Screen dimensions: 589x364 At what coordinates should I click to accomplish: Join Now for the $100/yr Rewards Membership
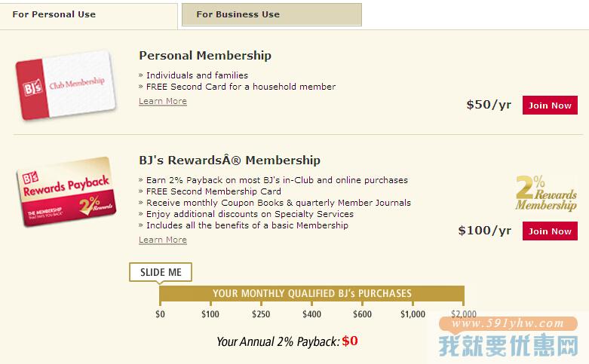[x=550, y=231]
